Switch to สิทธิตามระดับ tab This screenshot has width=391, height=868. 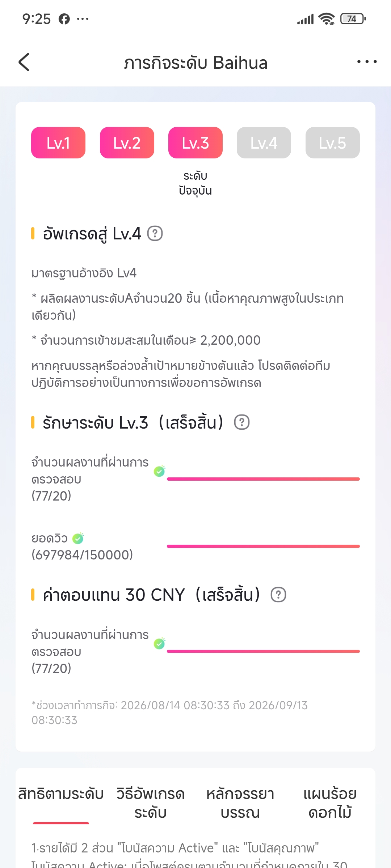61,794
